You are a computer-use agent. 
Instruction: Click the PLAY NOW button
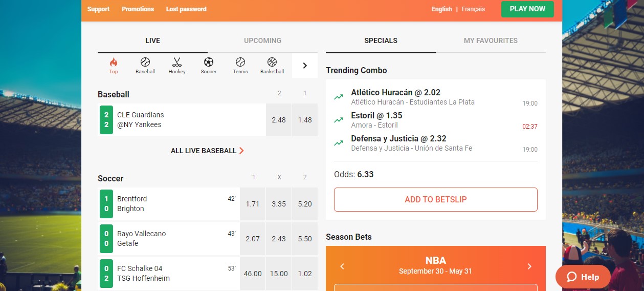527,9
